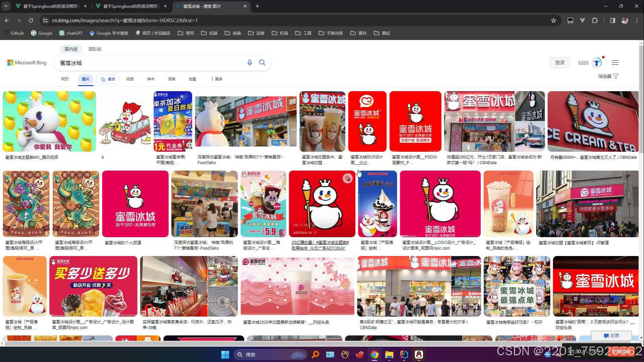Click site information icon in address bar
This screenshot has height=362, width=644.
pyautogui.click(x=45, y=21)
